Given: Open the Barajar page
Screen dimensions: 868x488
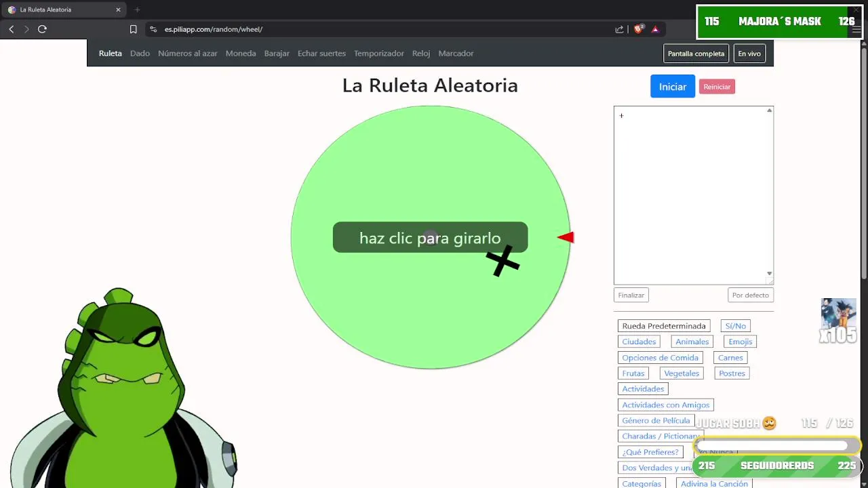Looking at the screenshot, I should tap(277, 54).
